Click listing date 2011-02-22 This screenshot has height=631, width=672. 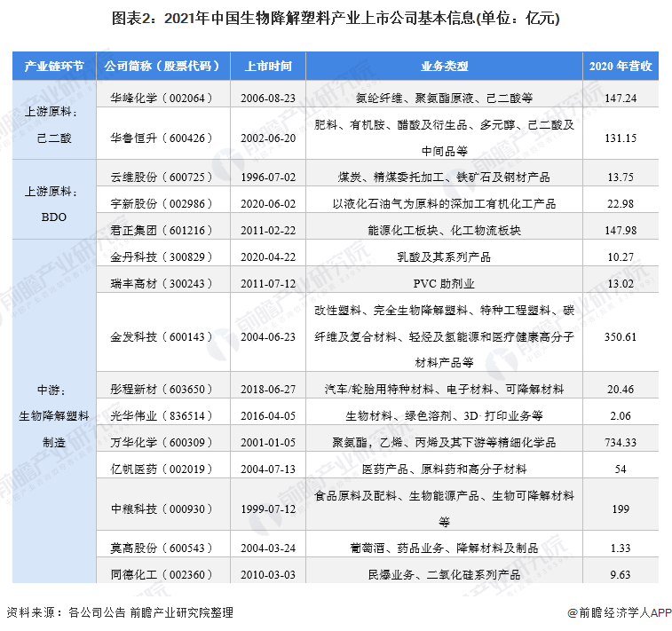pyautogui.click(x=268, y=230)
